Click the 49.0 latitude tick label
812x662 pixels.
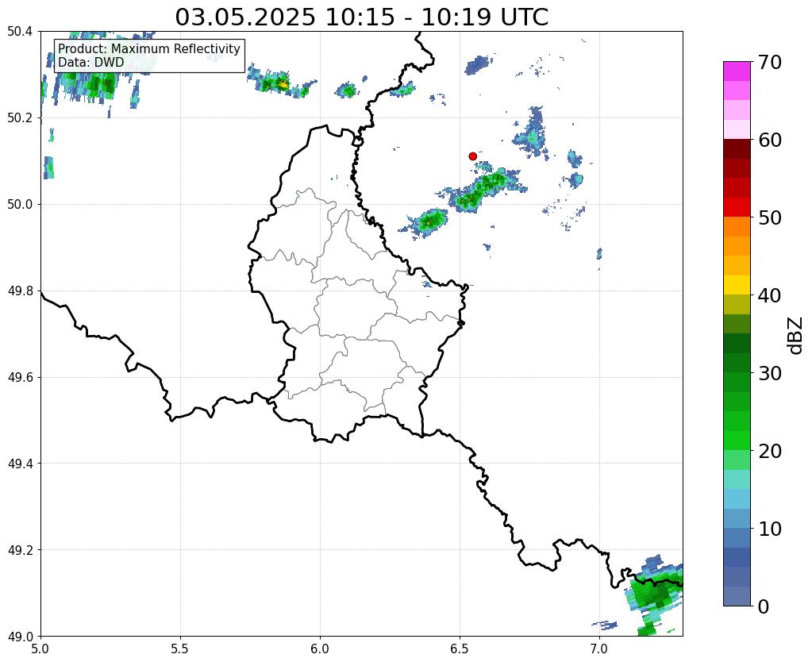tap(20, 636)
